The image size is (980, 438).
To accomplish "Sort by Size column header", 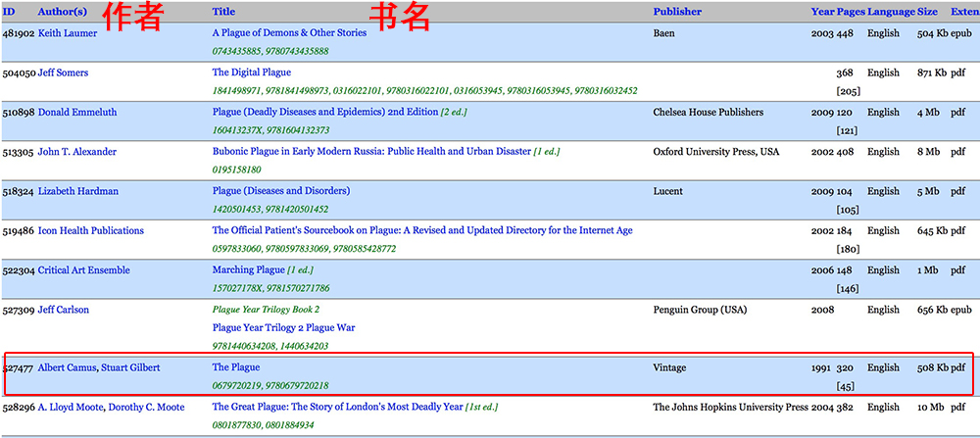I will (927, 11).
